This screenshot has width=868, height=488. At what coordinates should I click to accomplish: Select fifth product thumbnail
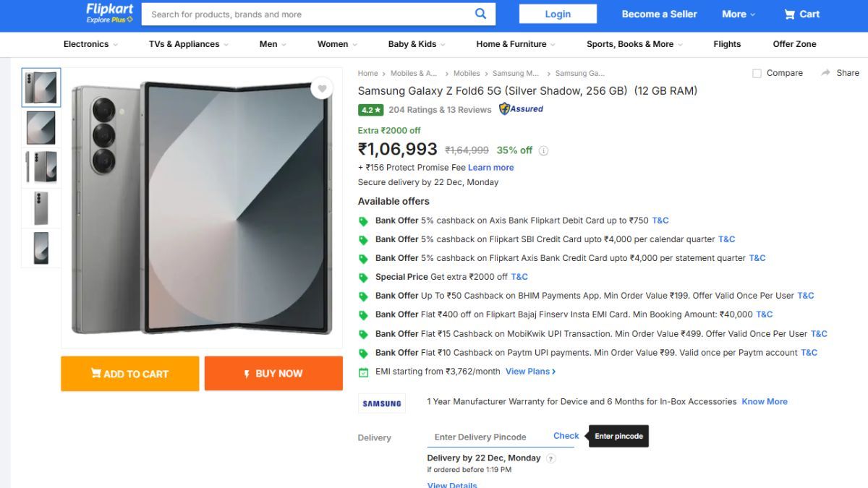41,248
